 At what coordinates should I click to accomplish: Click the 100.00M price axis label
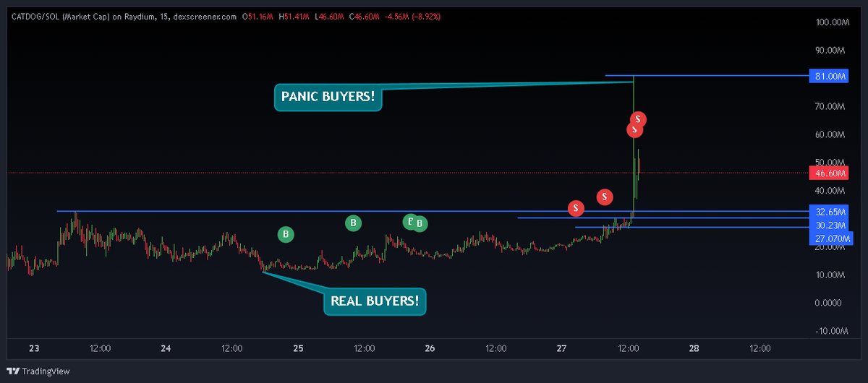(x=831, y=22)
